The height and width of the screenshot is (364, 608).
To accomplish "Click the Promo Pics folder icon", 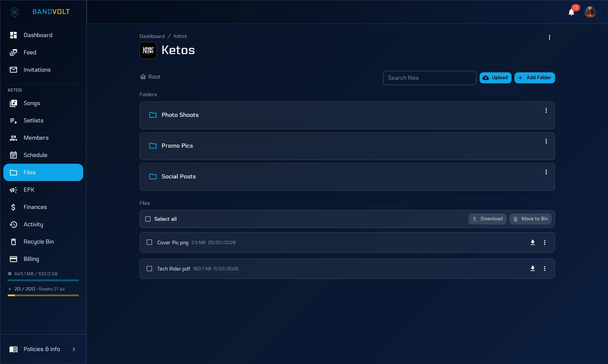I will pos(153,146).
